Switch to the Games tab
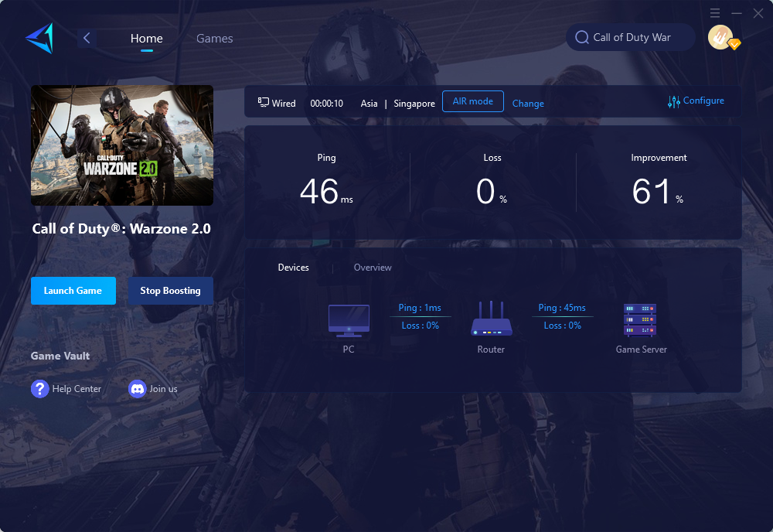Image resolution: width=773 pixels, height=532 pixels. 214,38
